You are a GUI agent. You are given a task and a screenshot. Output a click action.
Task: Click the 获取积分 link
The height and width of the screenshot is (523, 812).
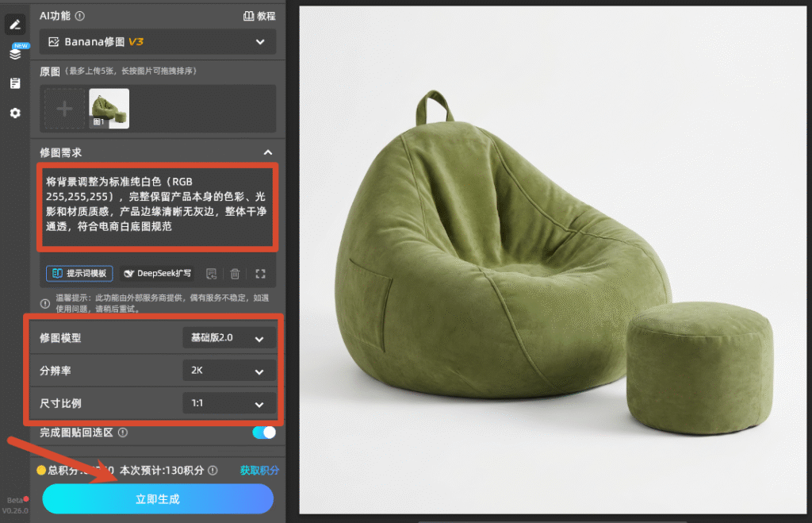tap(259, 470)
